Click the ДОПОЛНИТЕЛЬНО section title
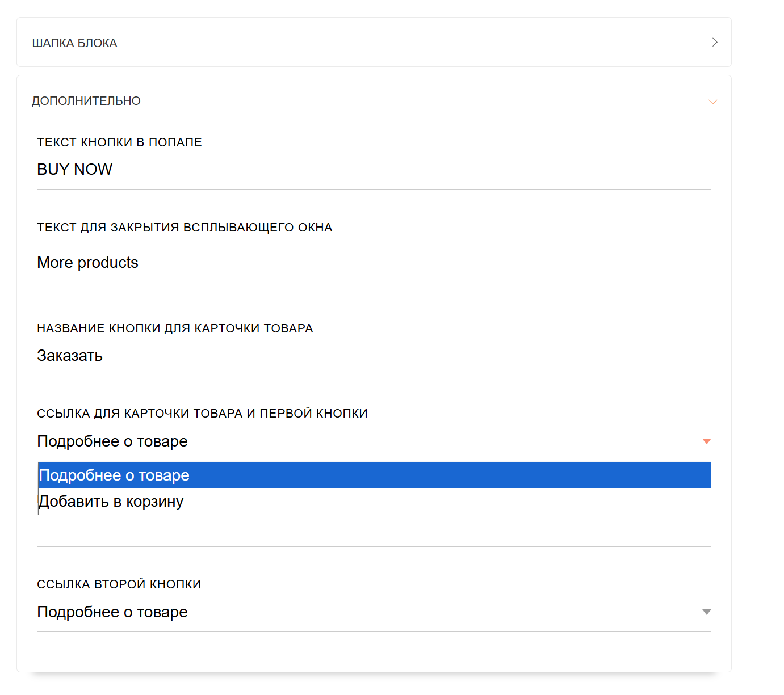Screen dimensions: 784x695 click(86, 101)
